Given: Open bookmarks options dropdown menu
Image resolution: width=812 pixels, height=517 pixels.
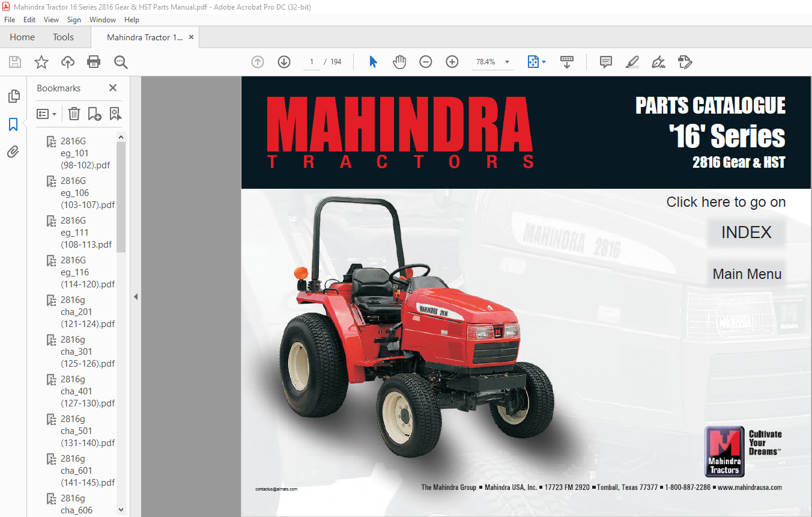Looking at the screenshot, I should 47,114.
